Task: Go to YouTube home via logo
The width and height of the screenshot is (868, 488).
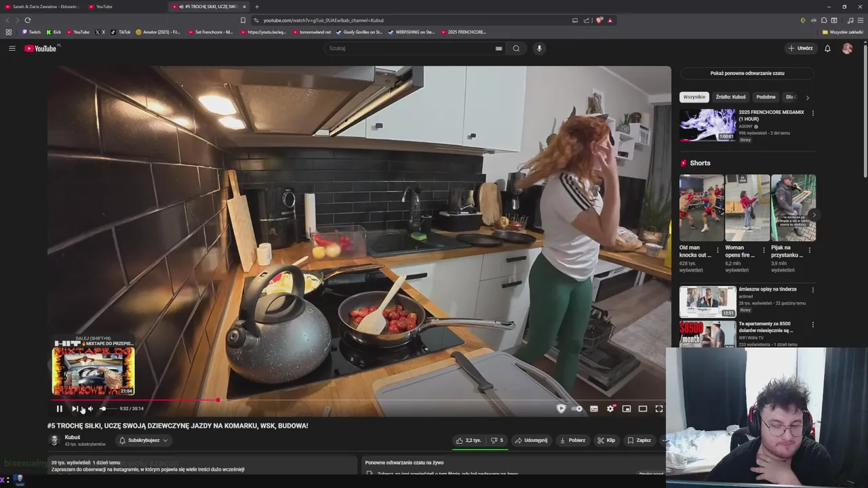Action: 41,48
